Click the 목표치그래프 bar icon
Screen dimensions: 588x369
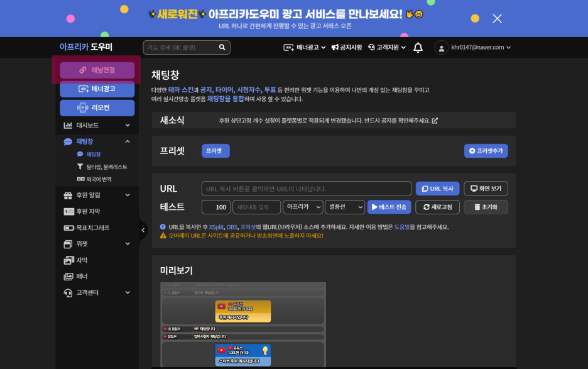point(68,228)
